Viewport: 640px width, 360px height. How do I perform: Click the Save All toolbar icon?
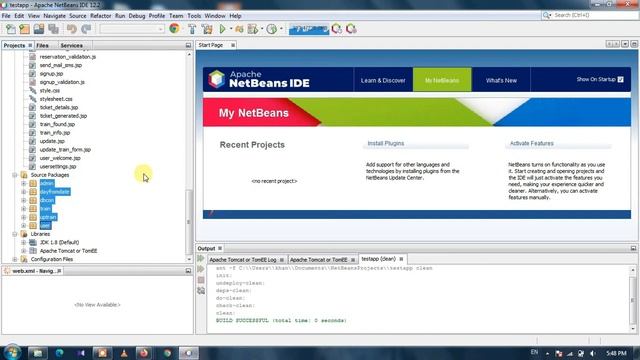click(53, 29)
